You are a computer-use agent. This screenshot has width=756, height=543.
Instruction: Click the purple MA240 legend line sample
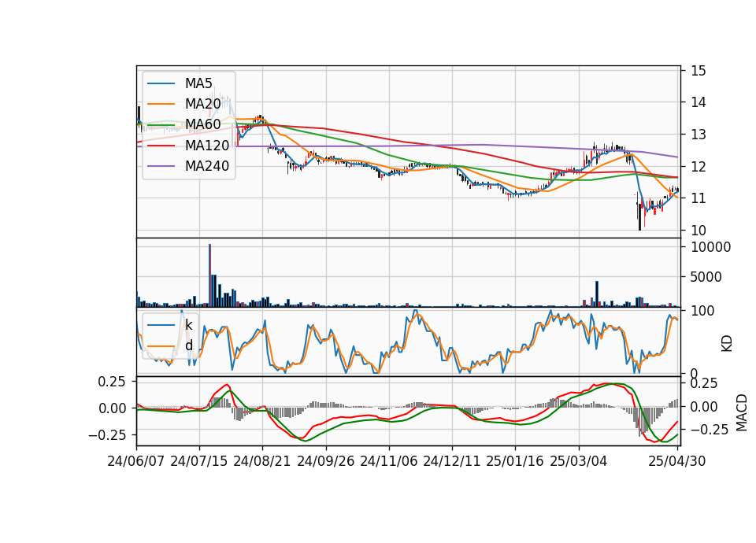click(x=161, y=166)
